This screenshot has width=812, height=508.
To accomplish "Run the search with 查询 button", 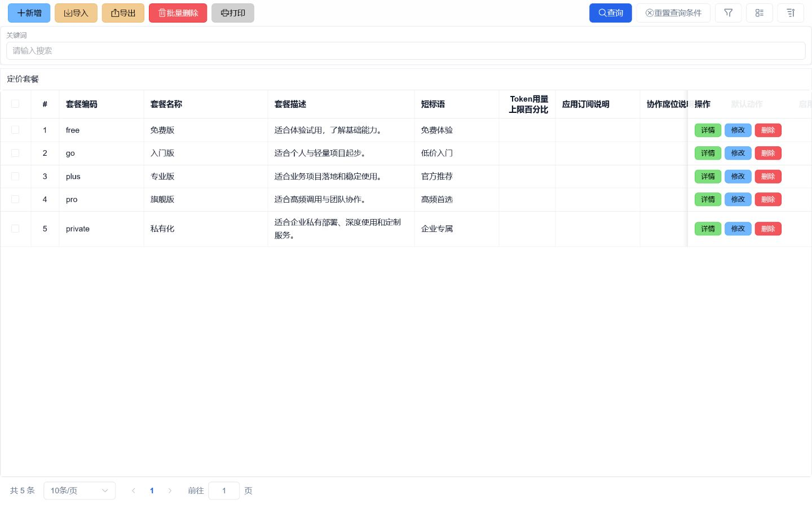I will pyautogui.click(x=611, y=13).
